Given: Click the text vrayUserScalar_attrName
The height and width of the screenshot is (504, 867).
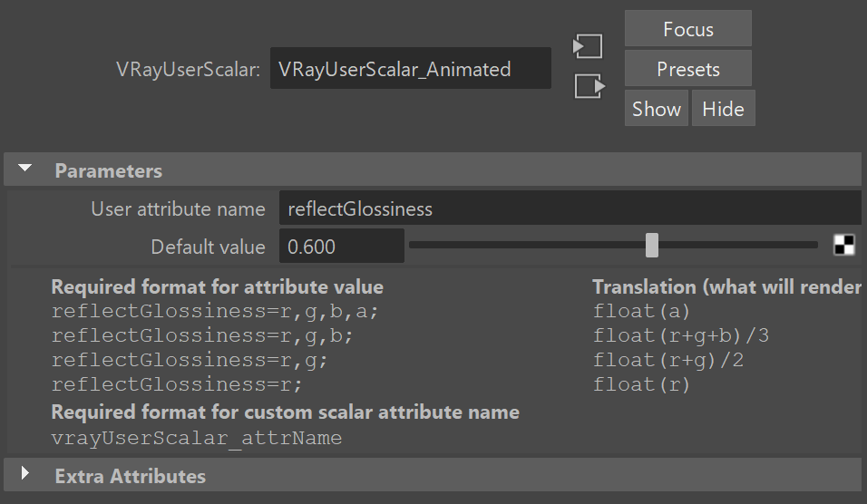Looking at the screenshot, I should [x=196, y=438].
